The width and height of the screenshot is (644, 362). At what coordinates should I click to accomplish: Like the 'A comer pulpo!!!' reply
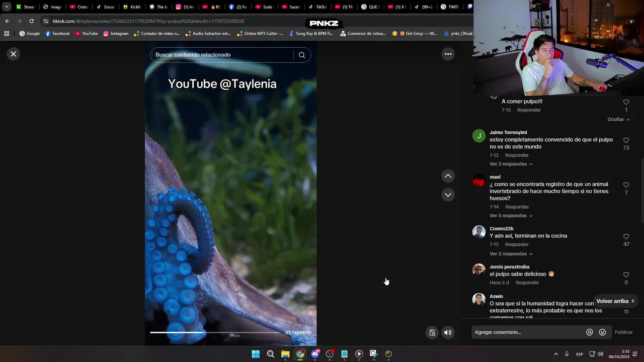pyautogui.click(x=626, y=102)
